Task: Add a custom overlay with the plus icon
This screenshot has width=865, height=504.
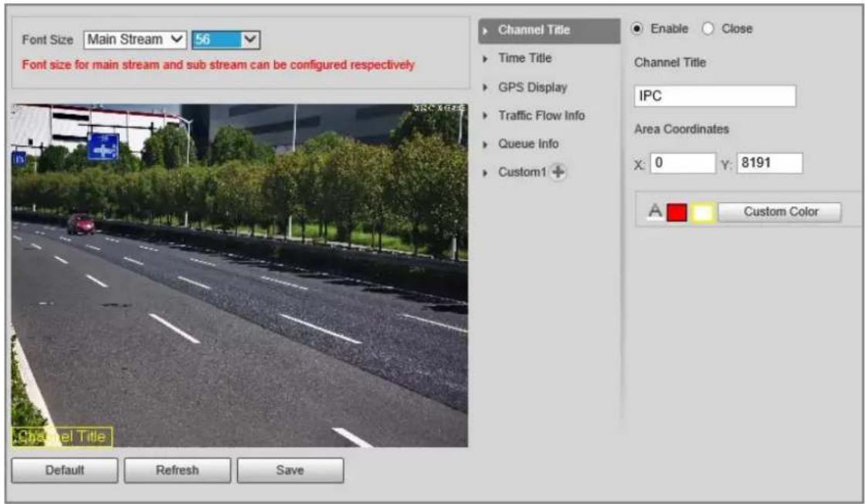Action: [x=558, y=172]
